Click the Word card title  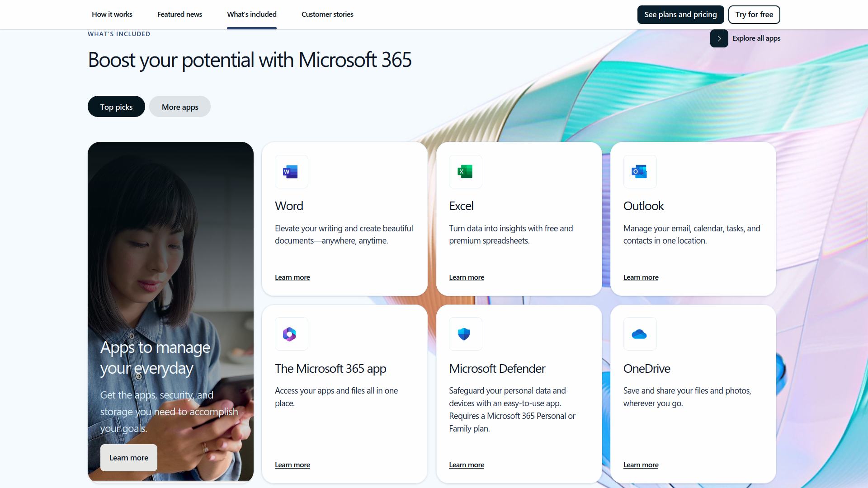(x=289, y=206)
